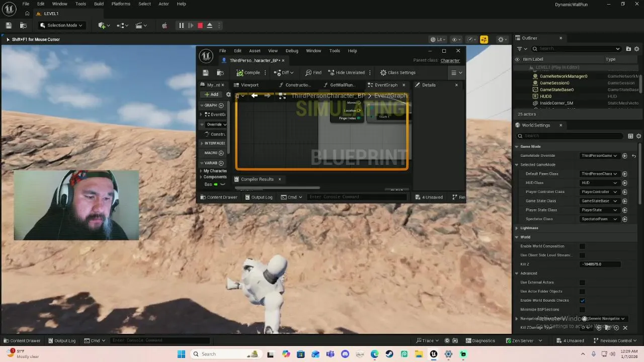
Task: Click the Outliner search field
Action: (x=576, y=49)
